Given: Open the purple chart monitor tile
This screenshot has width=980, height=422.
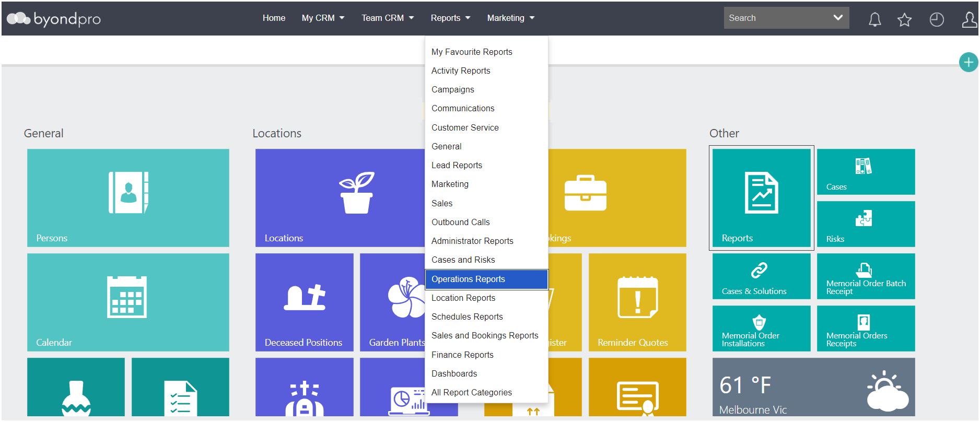Looking at the screenshot, I should [x=393, y=387].
